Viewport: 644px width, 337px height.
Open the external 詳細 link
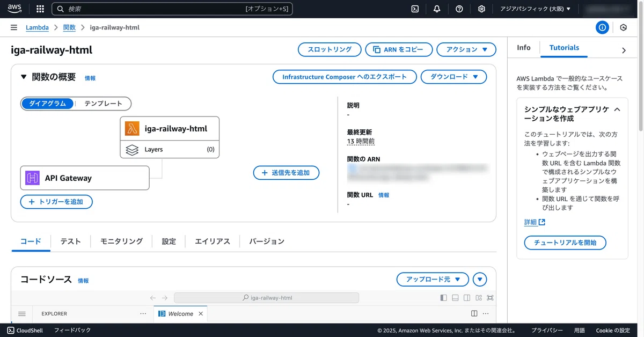[x=535, y=222]
